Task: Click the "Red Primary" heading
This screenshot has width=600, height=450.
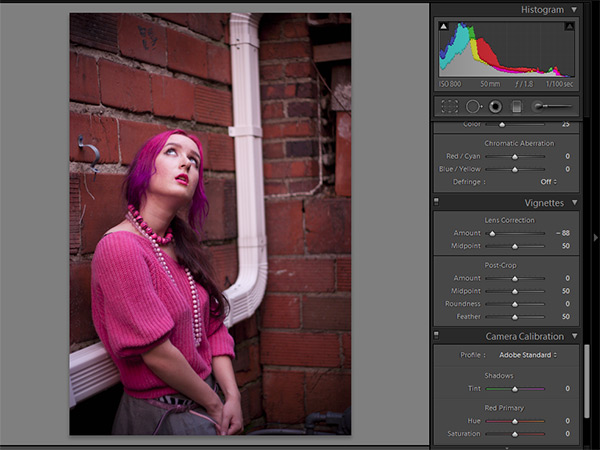Action: tap(504, 408)
